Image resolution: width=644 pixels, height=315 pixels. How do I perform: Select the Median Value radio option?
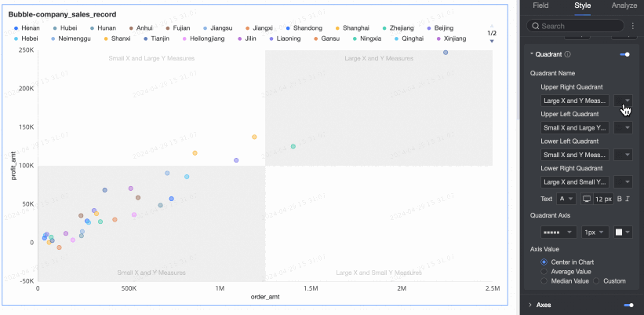click(x=544, y=280)
